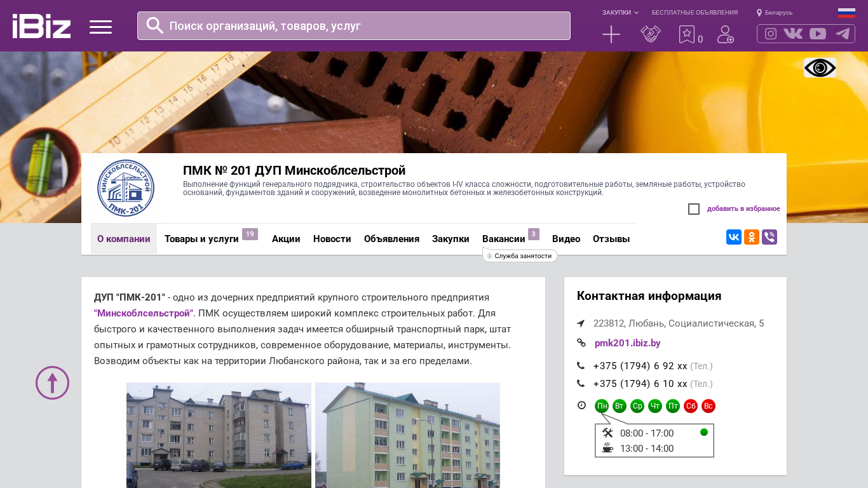The width and height of the screenshot is (868, 488).
Task: Click the plus add icon in header
Action: pos(611,34)
